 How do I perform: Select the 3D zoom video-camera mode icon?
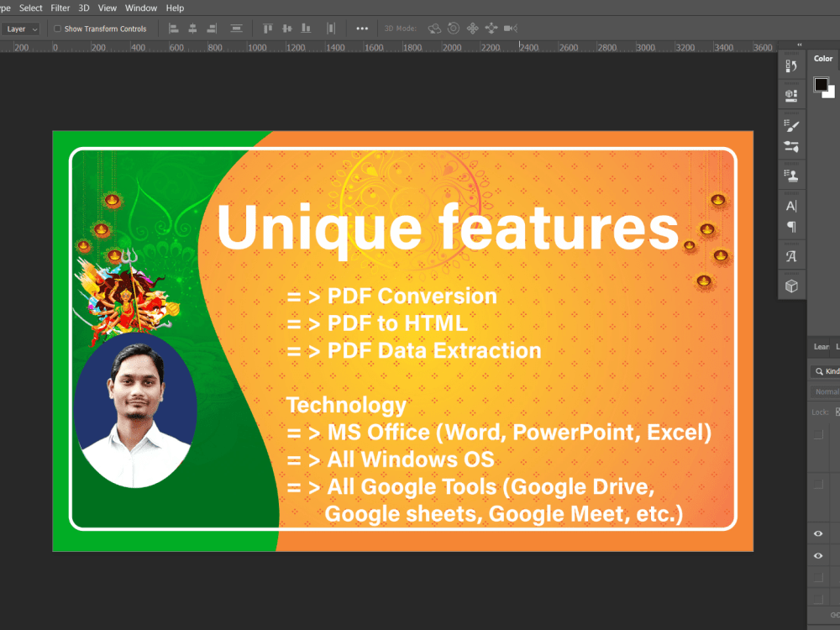[510, 29]
